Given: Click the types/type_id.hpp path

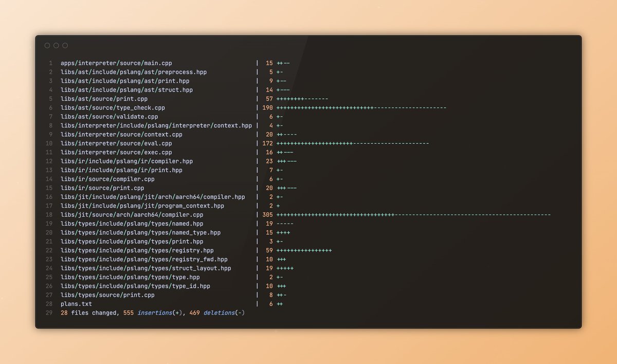Looking at the screenshot, I should 135,286.
